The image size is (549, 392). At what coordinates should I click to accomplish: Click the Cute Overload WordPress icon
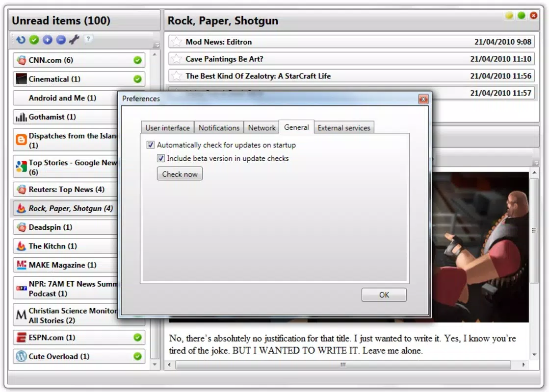(22, 356)
